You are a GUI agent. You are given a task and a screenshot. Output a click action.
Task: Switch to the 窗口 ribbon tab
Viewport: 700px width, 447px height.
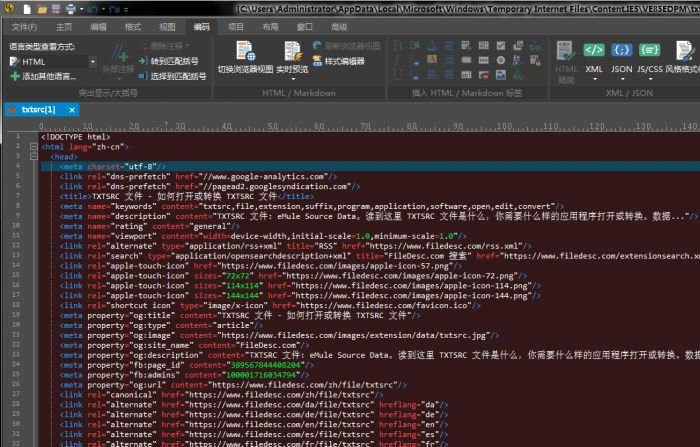(304, 27)
